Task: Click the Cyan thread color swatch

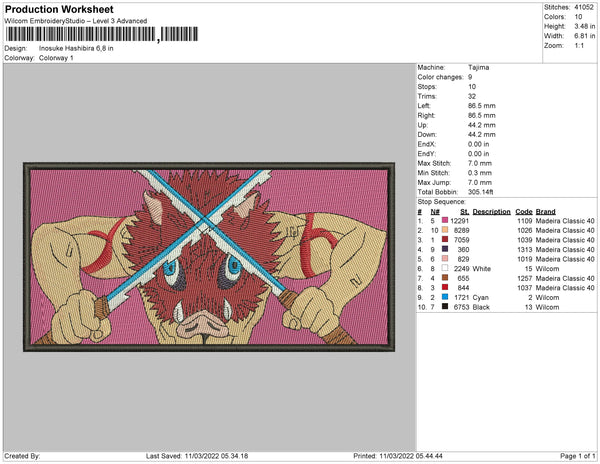Action: 445,297
